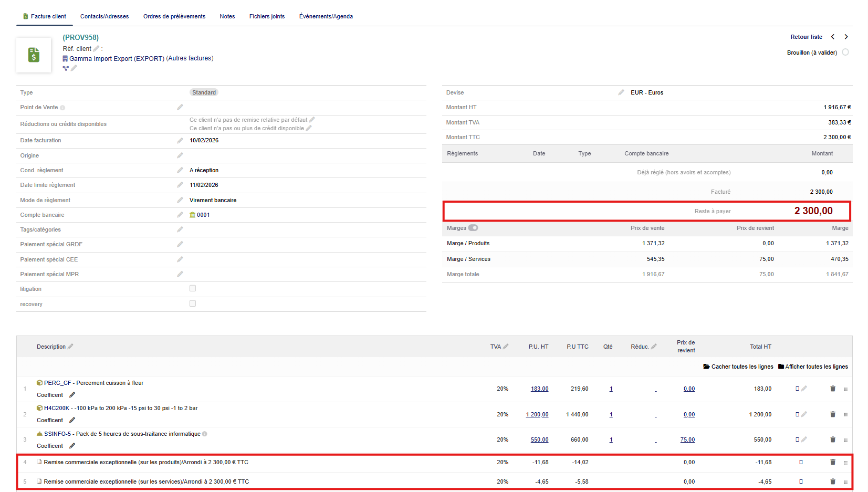Edit Coefficient pencil under PERC_CF line
The image size is (868, 492).
[x=72, y=395]
